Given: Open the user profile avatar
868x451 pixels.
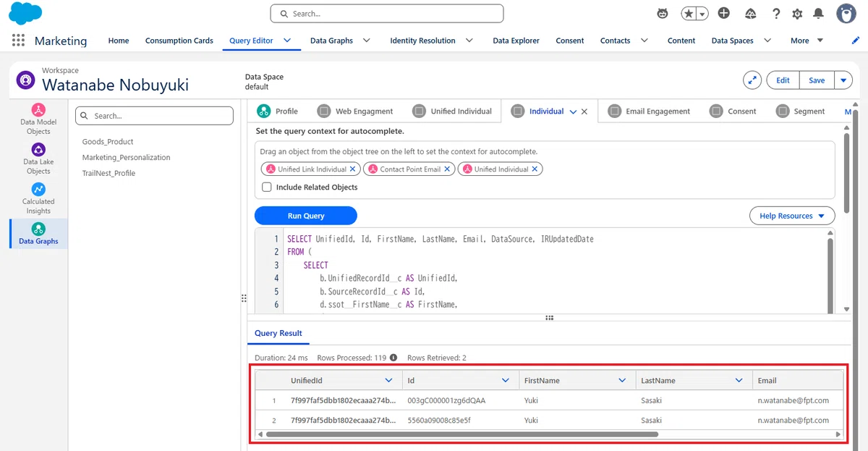Looking at the screenshot, I should click(x=846, y=13).
